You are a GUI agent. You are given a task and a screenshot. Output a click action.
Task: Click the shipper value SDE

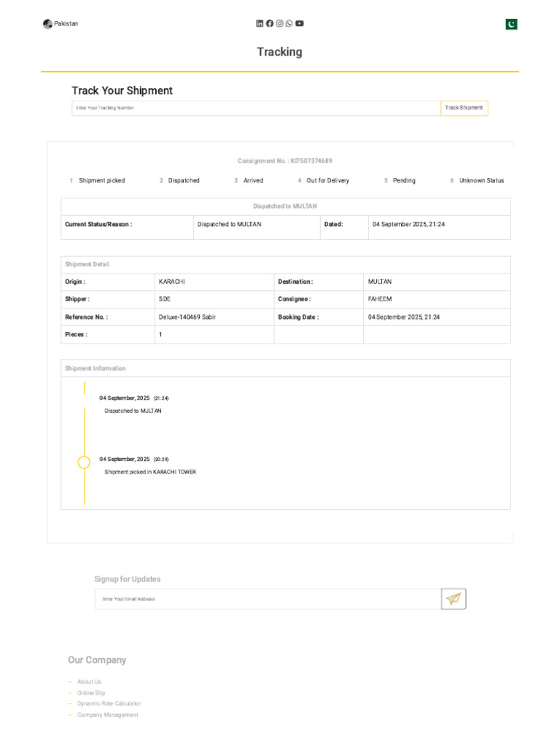(165, 299)
